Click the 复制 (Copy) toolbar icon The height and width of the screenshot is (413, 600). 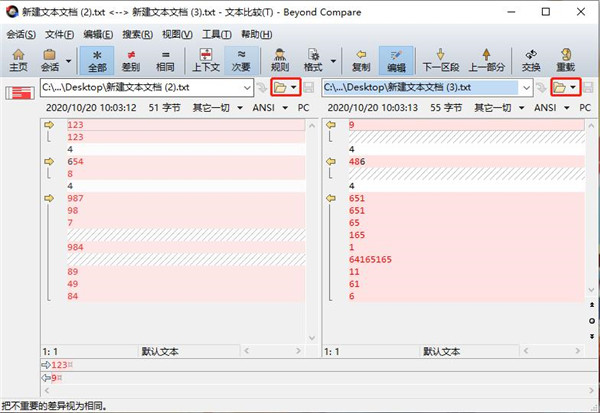pos(361,60)
